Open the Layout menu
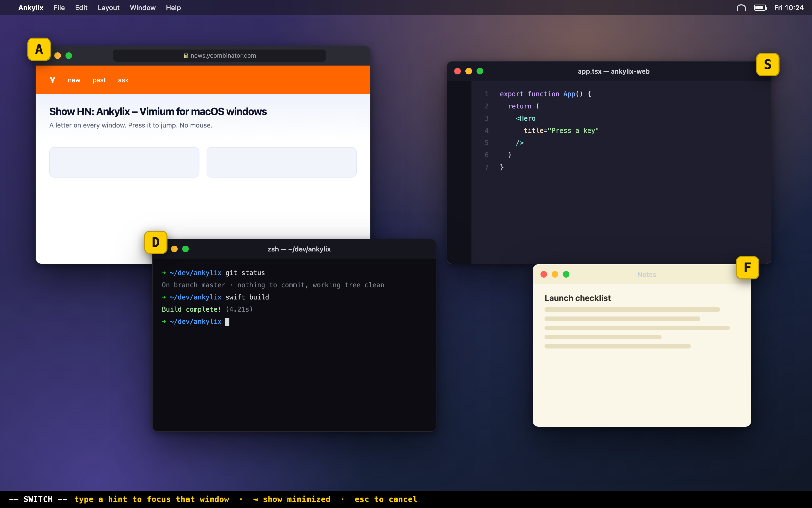The image size is (812, 508). pyautogui.click(x=108, y=8)
